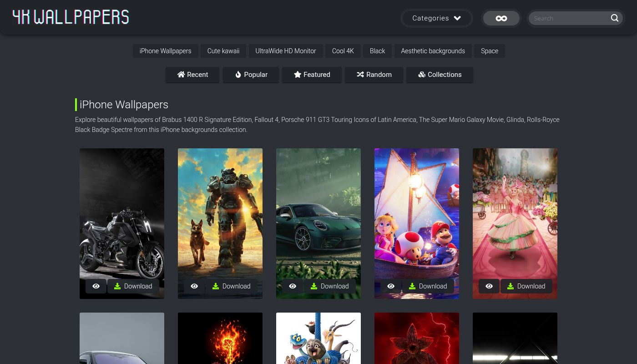Click eye icon on green Porsche wallpaper

coord(293,286)
